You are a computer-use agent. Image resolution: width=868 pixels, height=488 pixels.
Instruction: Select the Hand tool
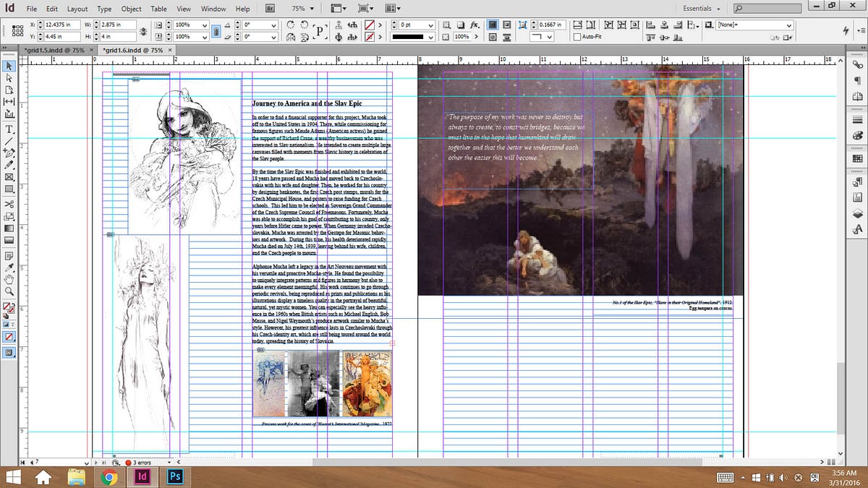pos(9,279)
